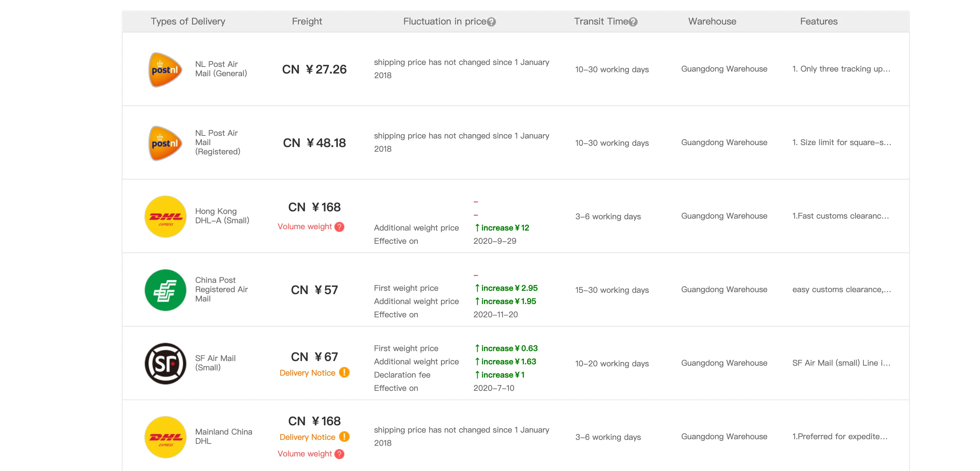The height and width of the screenshot is (471, 980).
Task: Click the CN ¥48.18 freight price
Action: [314, 143]
